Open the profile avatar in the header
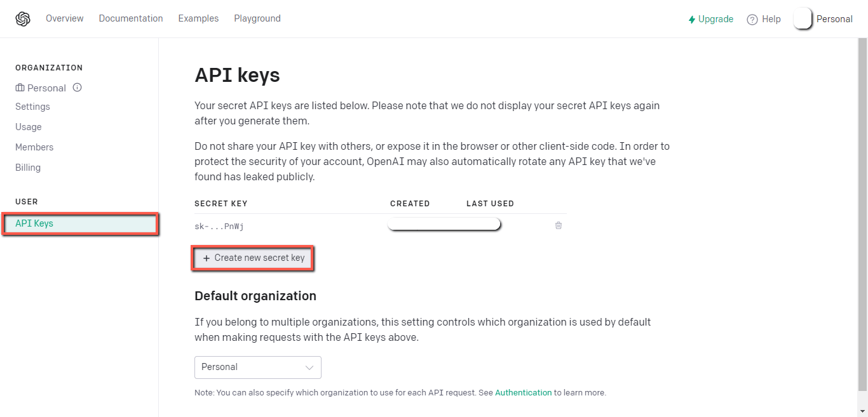 point(803,19)
